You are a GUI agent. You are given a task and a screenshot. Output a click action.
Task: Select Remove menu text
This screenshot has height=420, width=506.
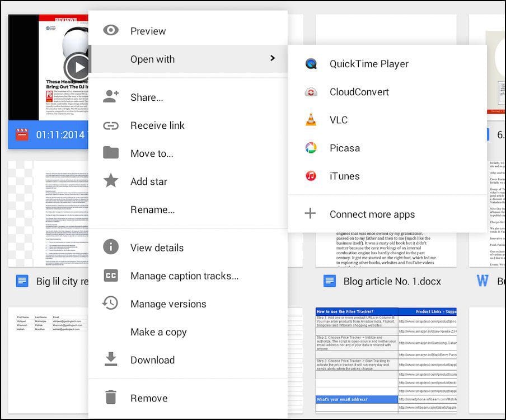point(149,398)
